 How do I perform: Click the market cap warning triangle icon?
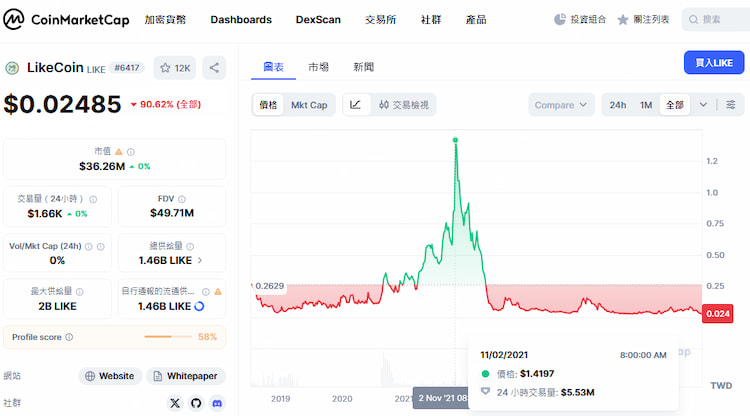119,152
